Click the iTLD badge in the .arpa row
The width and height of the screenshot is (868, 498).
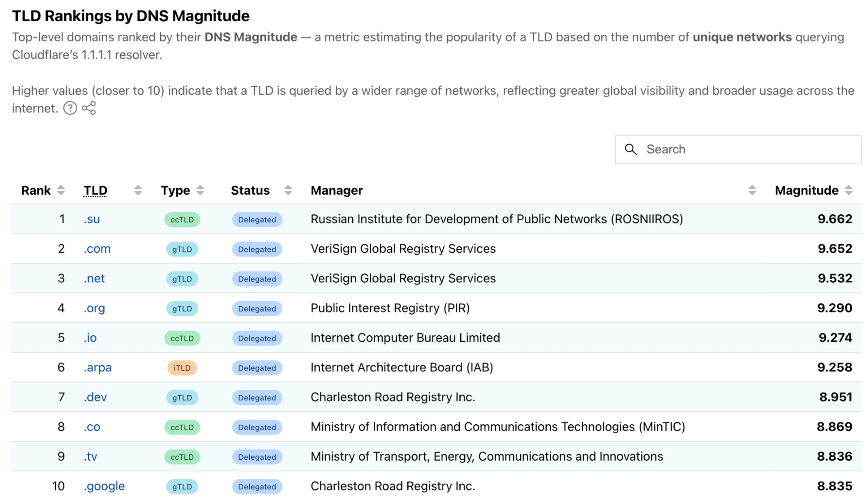point(182,368)
